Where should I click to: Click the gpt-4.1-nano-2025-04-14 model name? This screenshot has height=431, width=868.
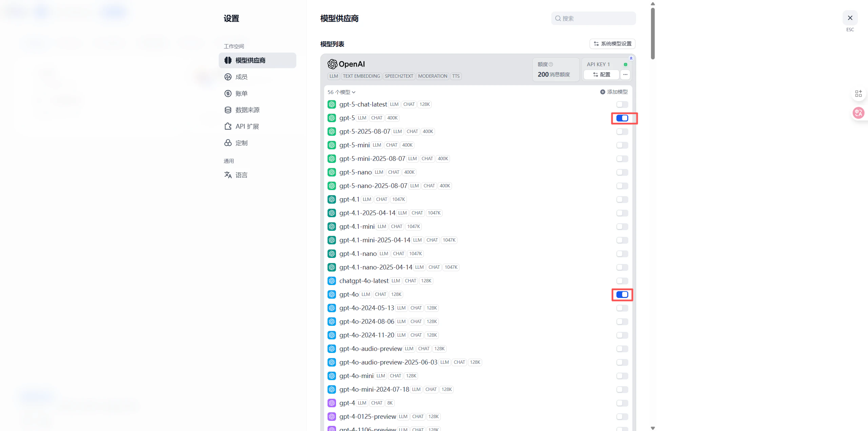376,267
